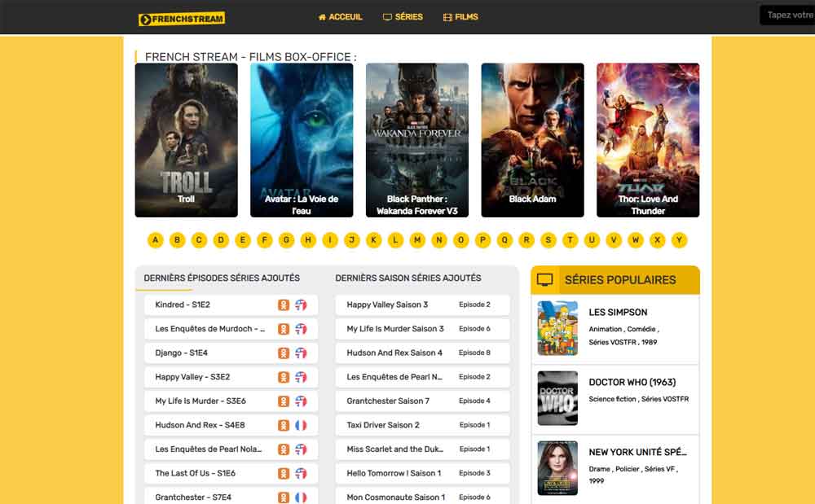Open the Acceuil home menu item
The width and height of the screenshot is (815, 504).
click(341, 17)
